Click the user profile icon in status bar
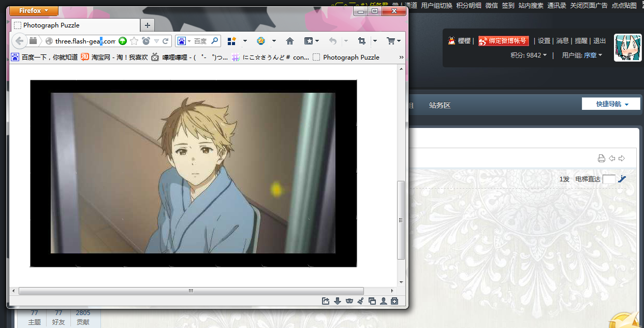 tap(383, 301)
